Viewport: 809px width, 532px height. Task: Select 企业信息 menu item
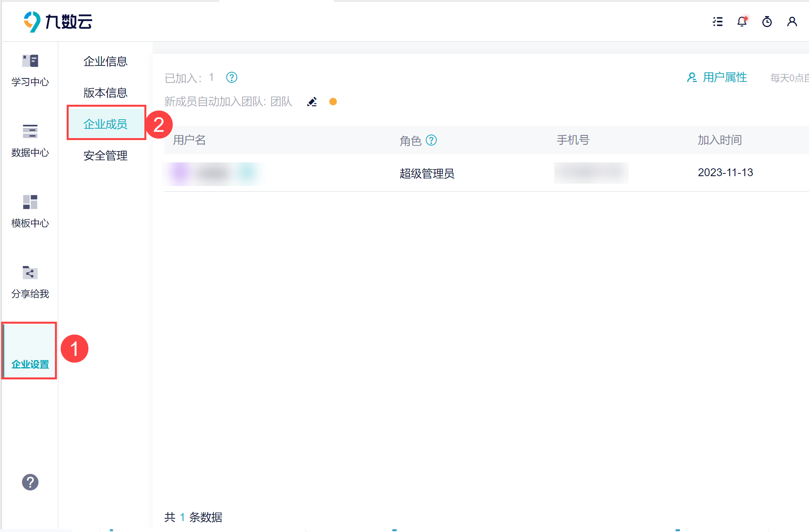click(105, 62)
